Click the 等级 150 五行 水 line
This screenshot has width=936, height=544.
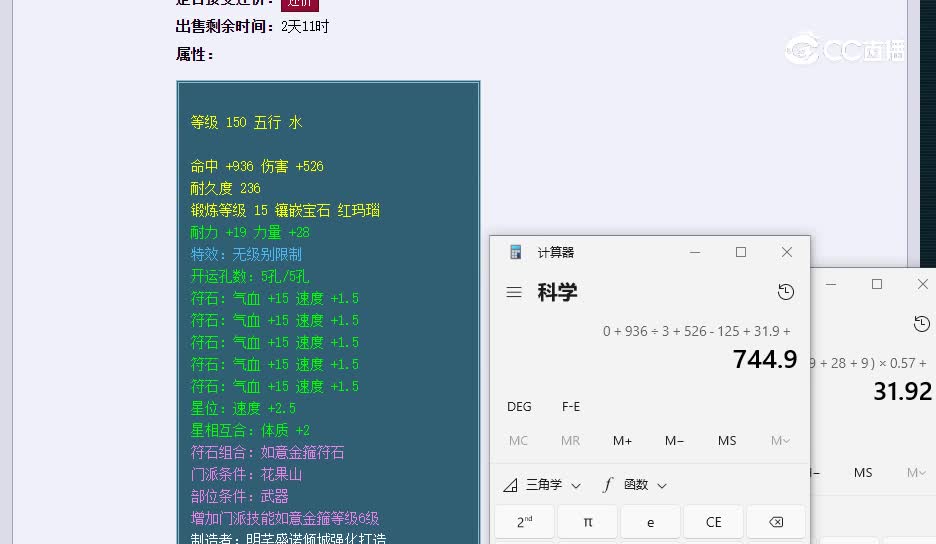click(x=247, y=122)
